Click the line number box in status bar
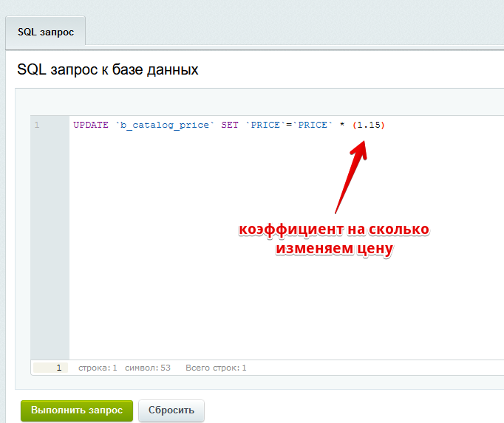This screenshot has height=423, width=504. (x=50, y=368)
